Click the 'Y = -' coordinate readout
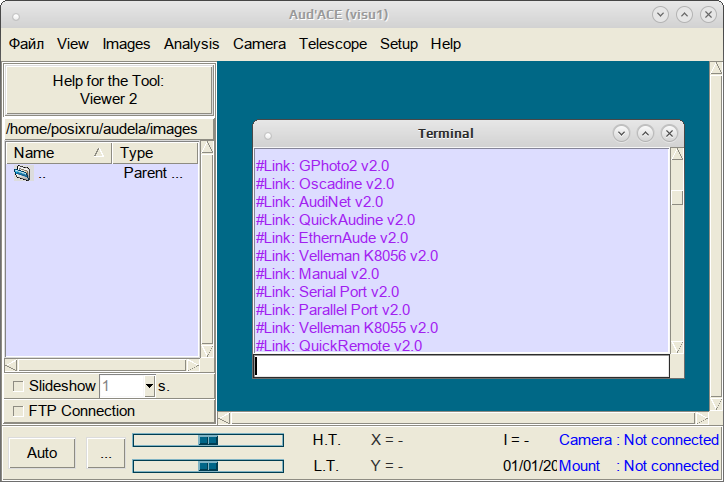The width and height of the screenshot is (724, 482). (387, 466)
